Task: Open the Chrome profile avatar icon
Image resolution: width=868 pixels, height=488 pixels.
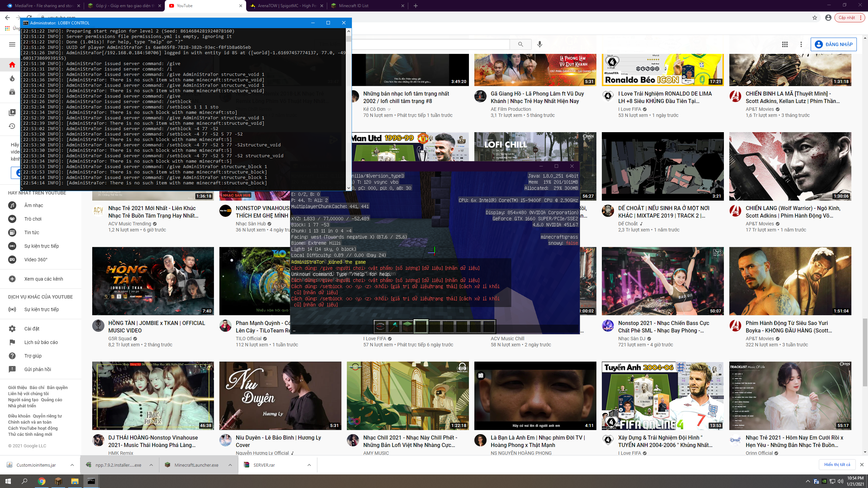Action: coord(828,18)
